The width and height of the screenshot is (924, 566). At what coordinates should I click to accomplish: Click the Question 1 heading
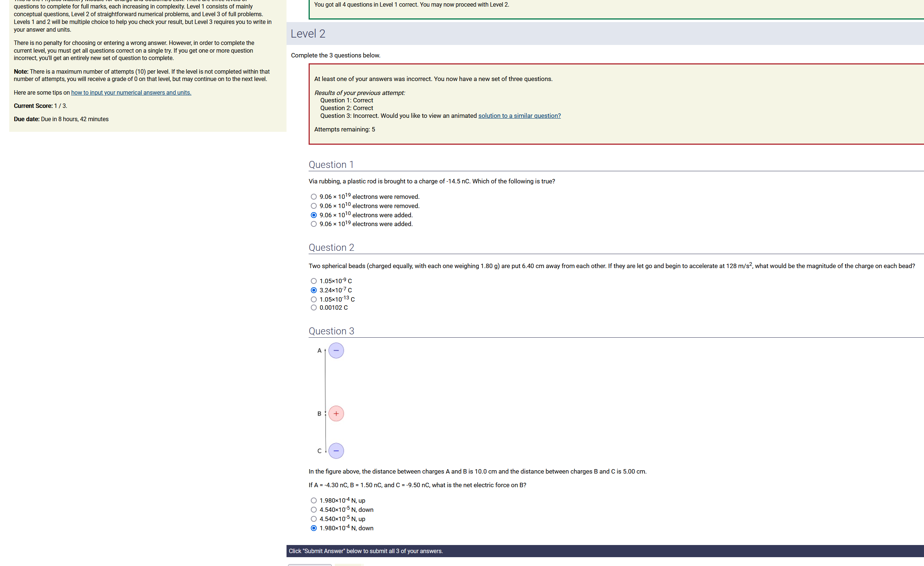(331, 165)
